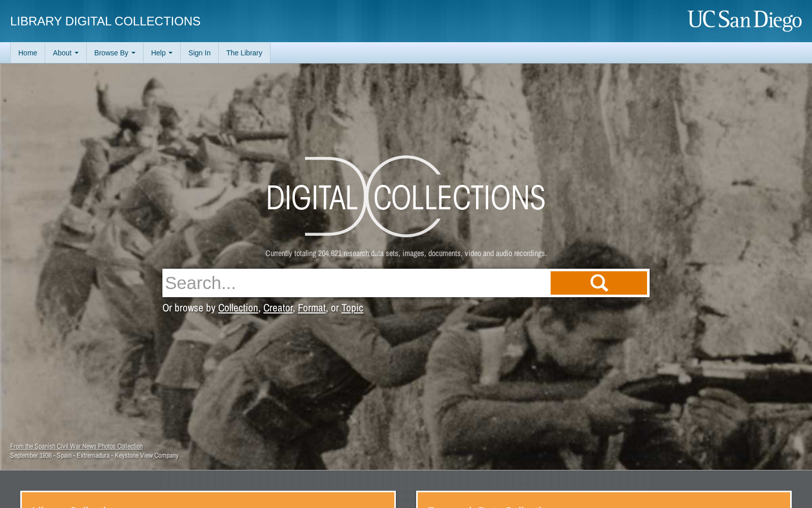Open the Browse By dropdown
This screenshot has width=812, height=508.
pyautogui.click(x=115, y=53)
